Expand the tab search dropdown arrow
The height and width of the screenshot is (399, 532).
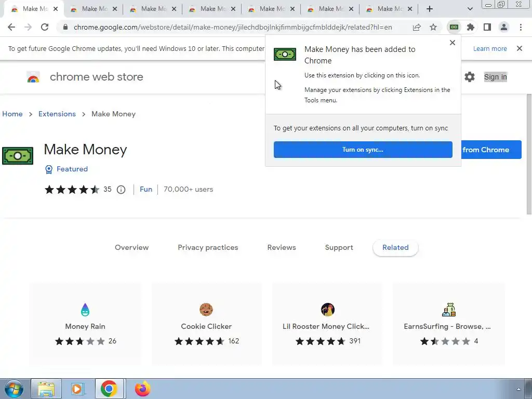click(470, 9)
